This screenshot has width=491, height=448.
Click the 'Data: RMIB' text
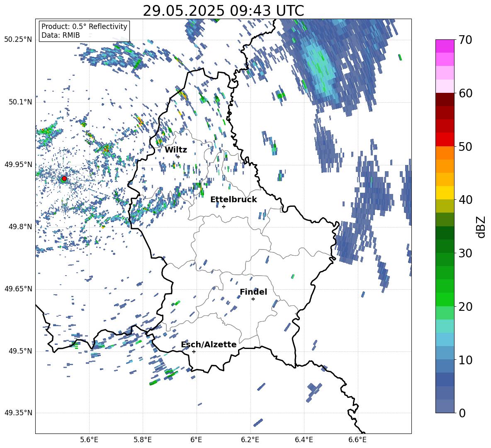click(61, 35)
